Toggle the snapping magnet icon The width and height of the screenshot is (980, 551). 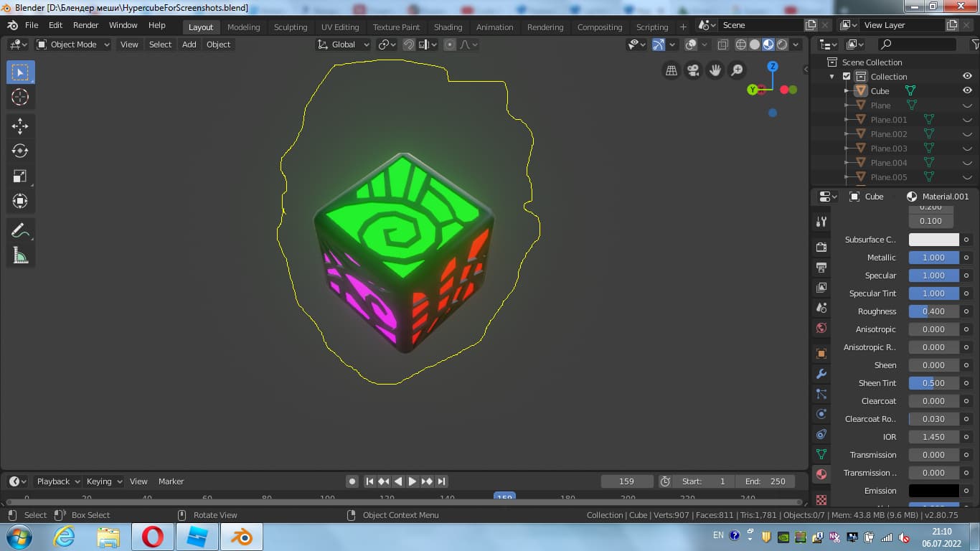[408, 44]
